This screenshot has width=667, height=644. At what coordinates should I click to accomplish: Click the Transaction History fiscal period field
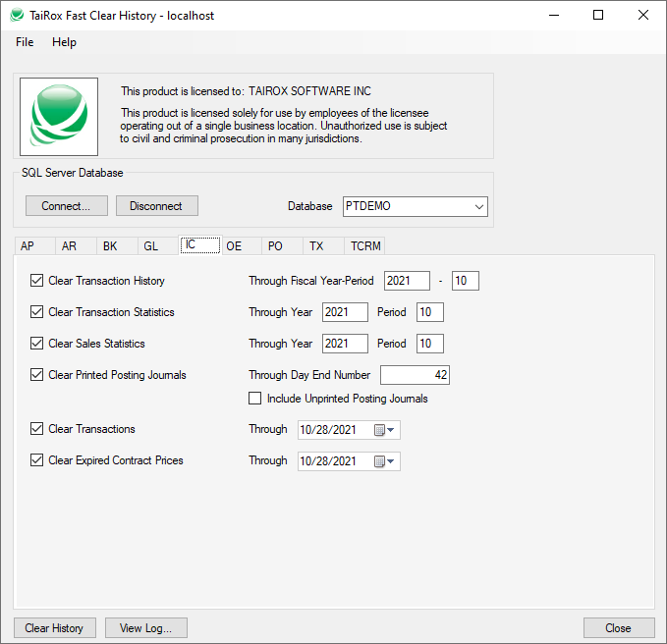click(x=465, y=281)
